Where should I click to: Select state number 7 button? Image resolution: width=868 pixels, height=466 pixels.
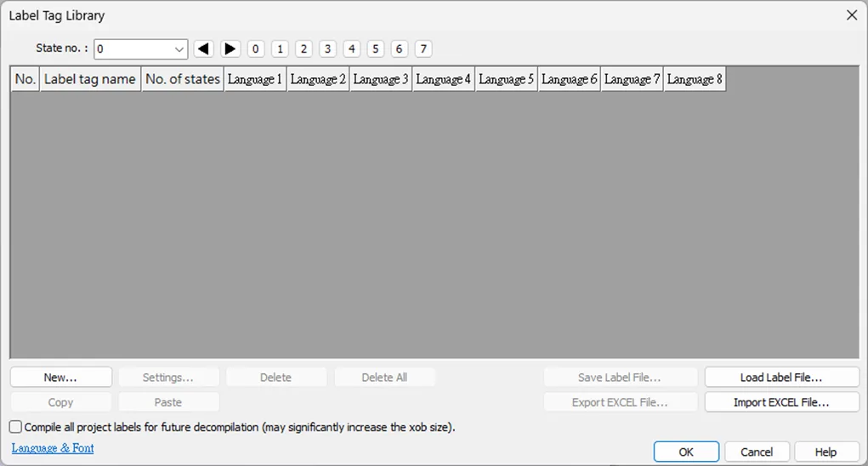(x=423, y=48)
